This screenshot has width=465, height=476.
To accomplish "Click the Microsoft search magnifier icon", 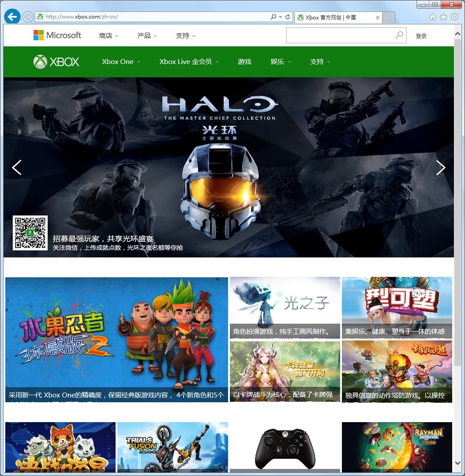I will coord(399,35).
